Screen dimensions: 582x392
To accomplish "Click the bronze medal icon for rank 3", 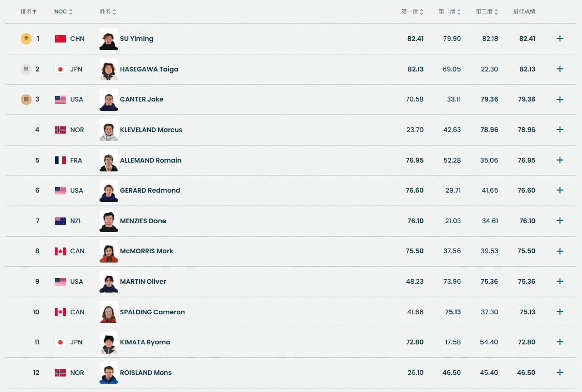I will click(x=26, y=99).
